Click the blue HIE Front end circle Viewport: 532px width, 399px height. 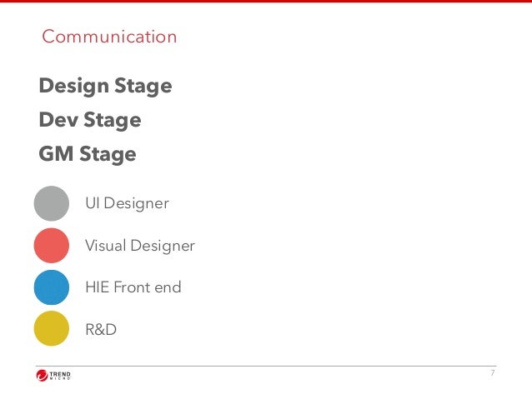coord(51,287)
